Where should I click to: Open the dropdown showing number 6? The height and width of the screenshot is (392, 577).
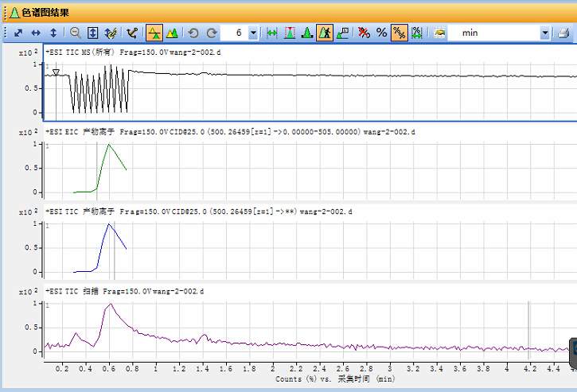253,33
